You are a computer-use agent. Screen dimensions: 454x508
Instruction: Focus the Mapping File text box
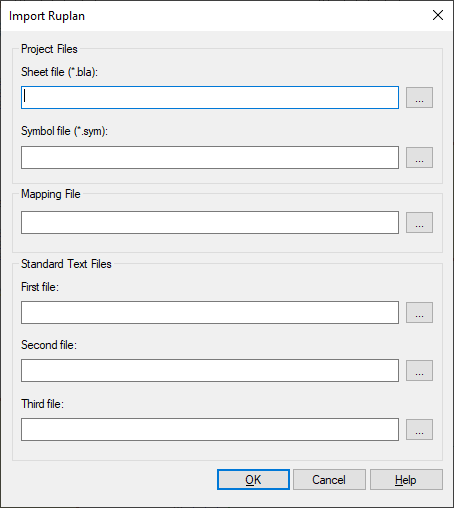pos(210,222)
